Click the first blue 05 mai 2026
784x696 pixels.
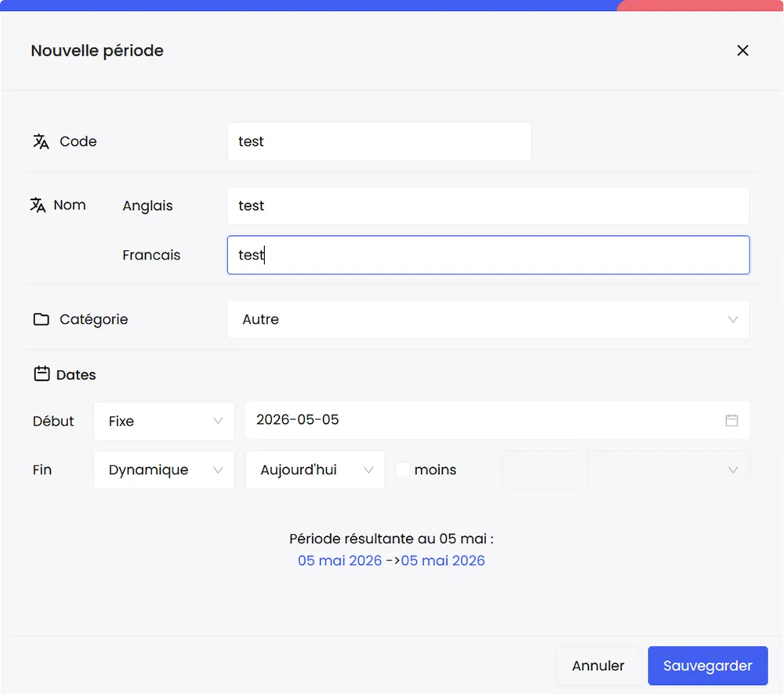pyautogui.click(x=339, y=561)
